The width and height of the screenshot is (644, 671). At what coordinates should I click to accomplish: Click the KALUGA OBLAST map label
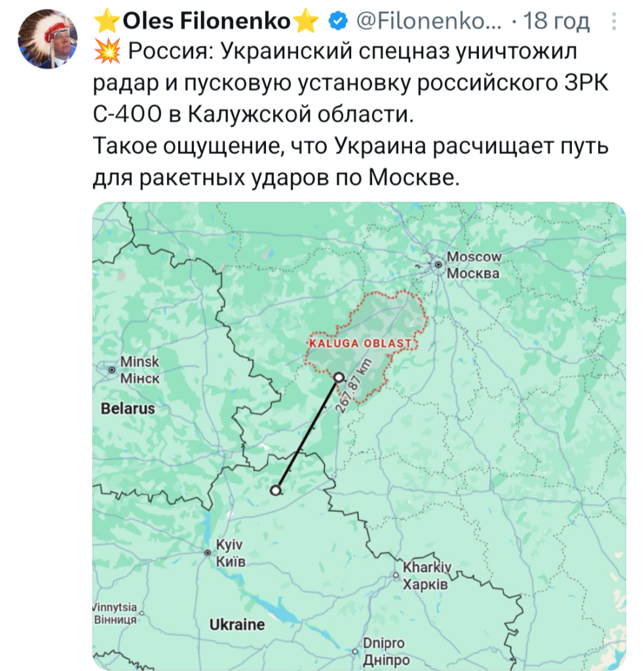(360, 343)
